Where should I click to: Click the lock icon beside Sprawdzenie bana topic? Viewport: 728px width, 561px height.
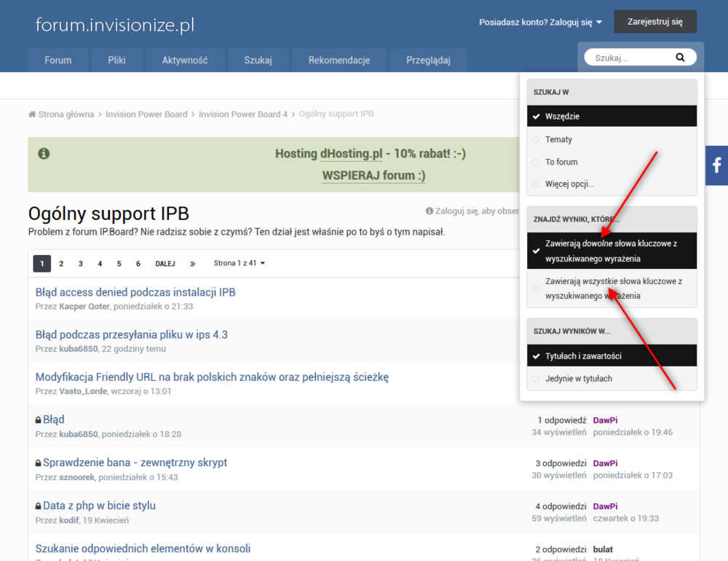pyautogui.click(x=38, y=463)
